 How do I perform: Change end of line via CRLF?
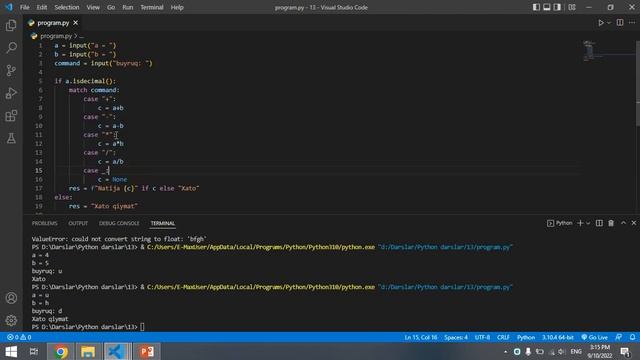503,337
